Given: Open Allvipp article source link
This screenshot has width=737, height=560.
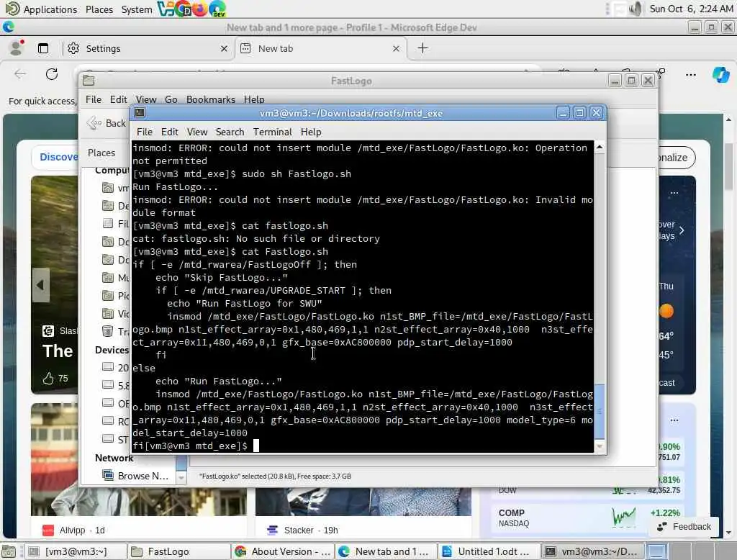Looking at the screenshot, I should (x=73, y=530).
